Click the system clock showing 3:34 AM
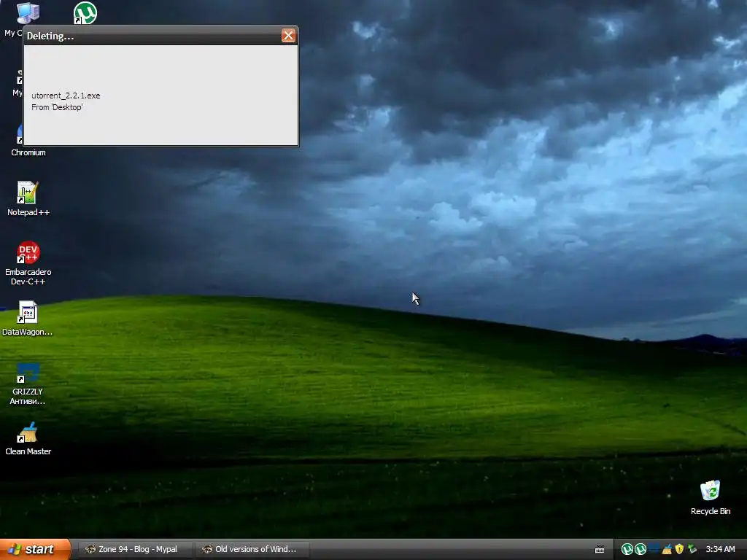 720,549
